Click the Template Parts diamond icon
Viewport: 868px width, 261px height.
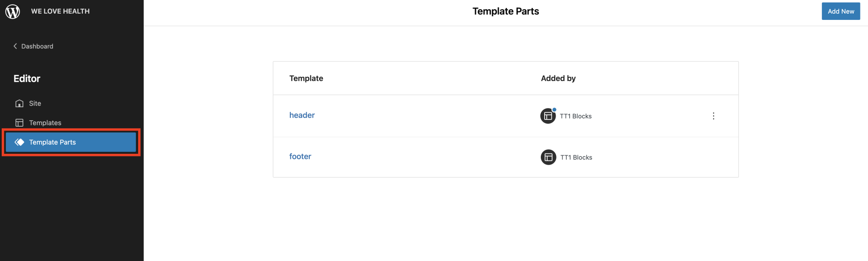[19, 142]
